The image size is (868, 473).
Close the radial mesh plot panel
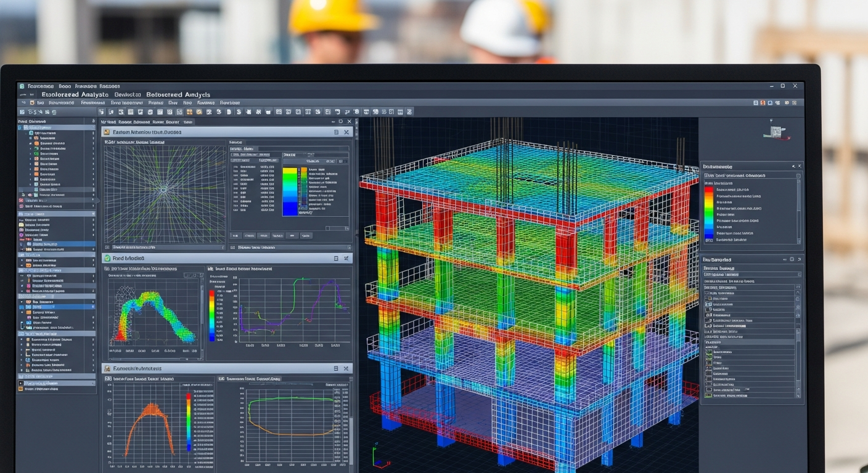pyautogui.click(x=346, y=132)
